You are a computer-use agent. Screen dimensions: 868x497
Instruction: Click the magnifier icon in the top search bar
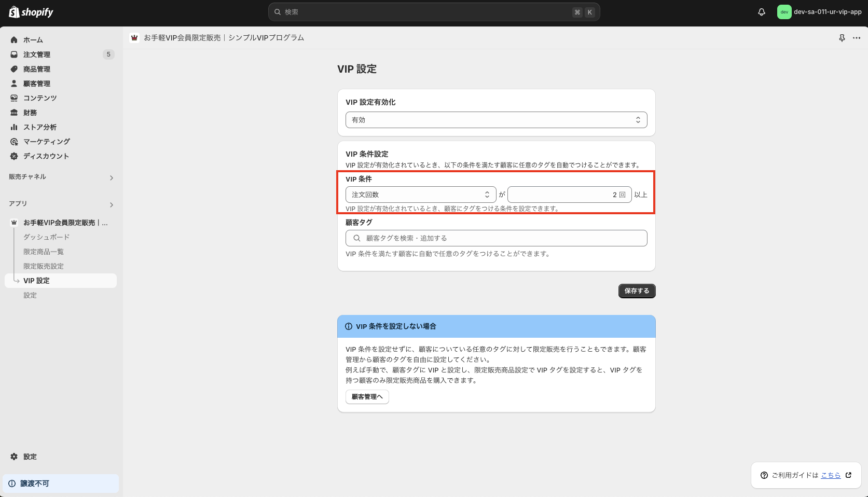[x=278, y=12]
